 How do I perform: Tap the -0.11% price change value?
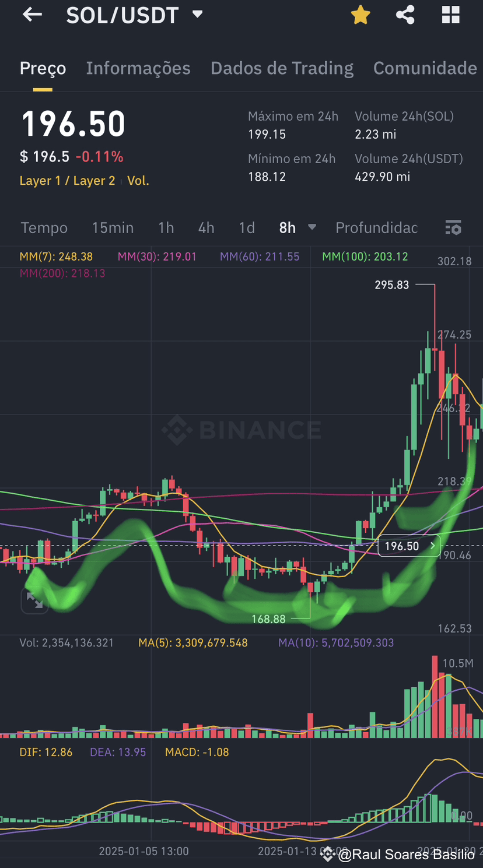tap(99, 157)
